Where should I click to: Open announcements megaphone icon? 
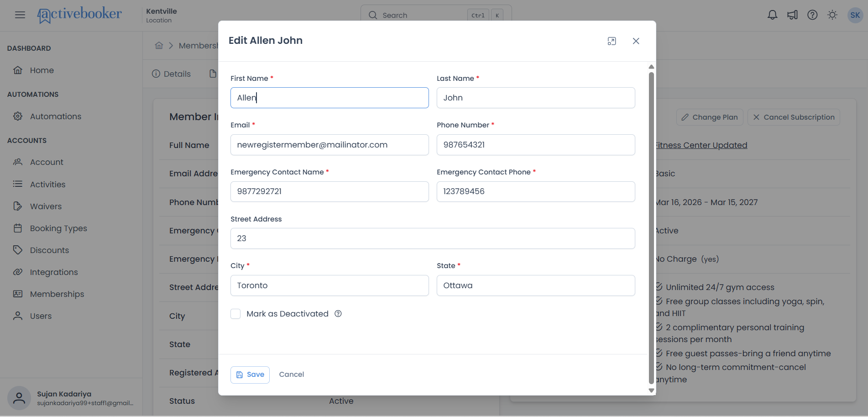click(792, 15)
